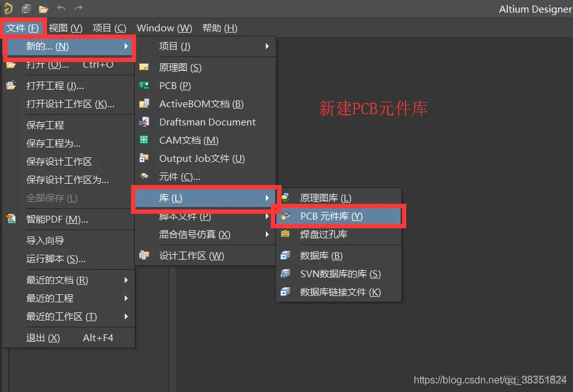Choose 导入向导 entry
Image resolution: width=573 pixels, height=392 pixels.
(69, 241)
